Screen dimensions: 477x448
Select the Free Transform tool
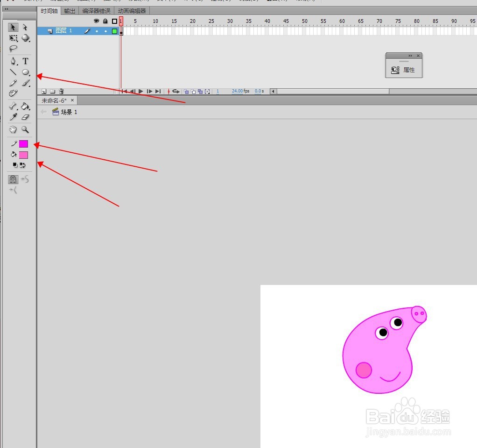[x=13, y=38]
